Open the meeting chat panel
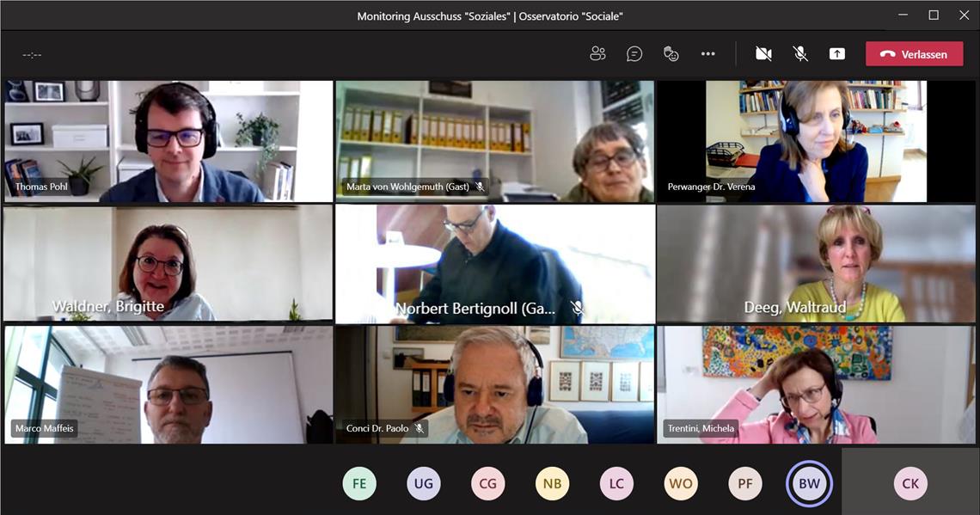980x515 pixels. (x=634, y=54)
